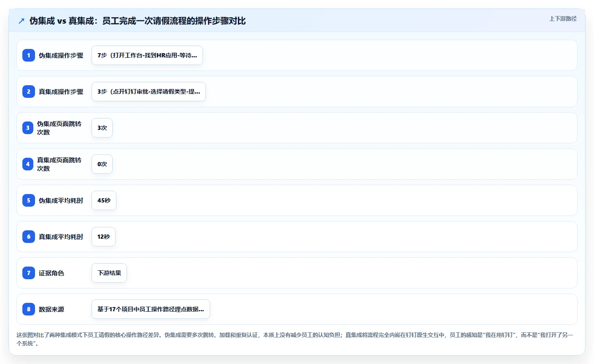
Task: Select the 真集成页面跳转次数 label
Action: pyautogui.click(x=59, y=164)
